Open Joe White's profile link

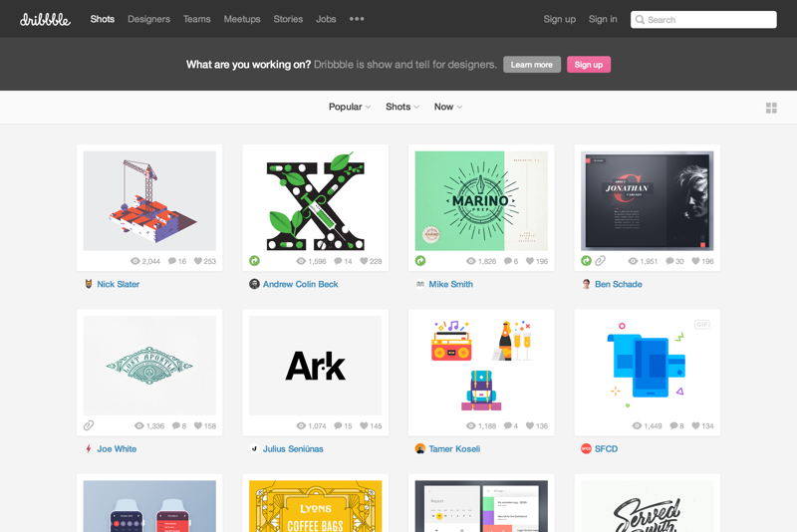(x=117, y=448)
